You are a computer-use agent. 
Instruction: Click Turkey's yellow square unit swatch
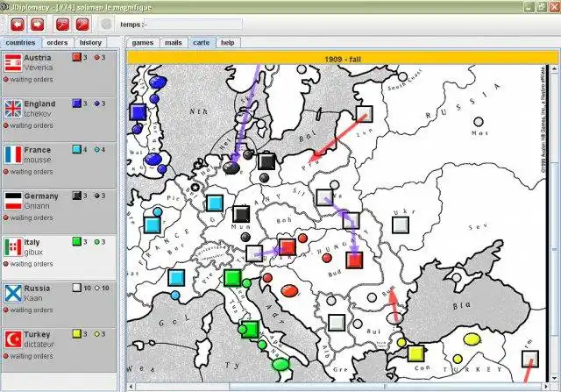(x=77, y=334)
